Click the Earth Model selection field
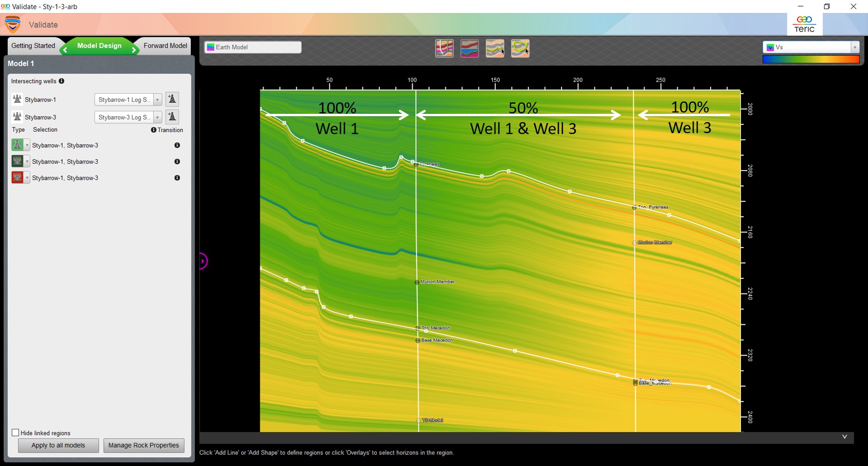 (x=253, y=47)
